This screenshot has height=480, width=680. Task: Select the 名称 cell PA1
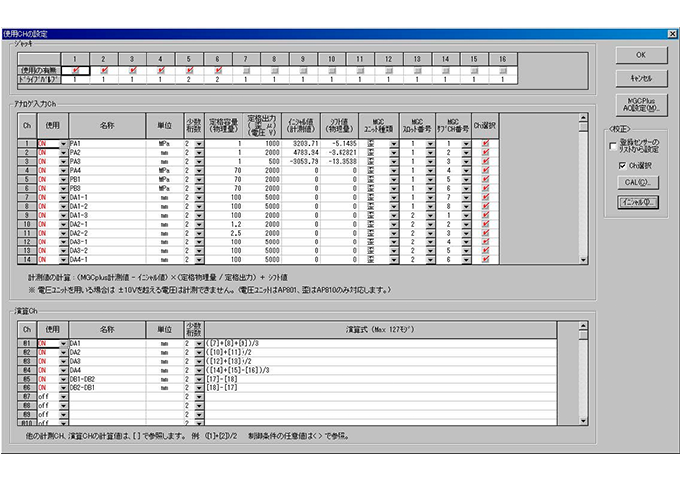[107, 144]
